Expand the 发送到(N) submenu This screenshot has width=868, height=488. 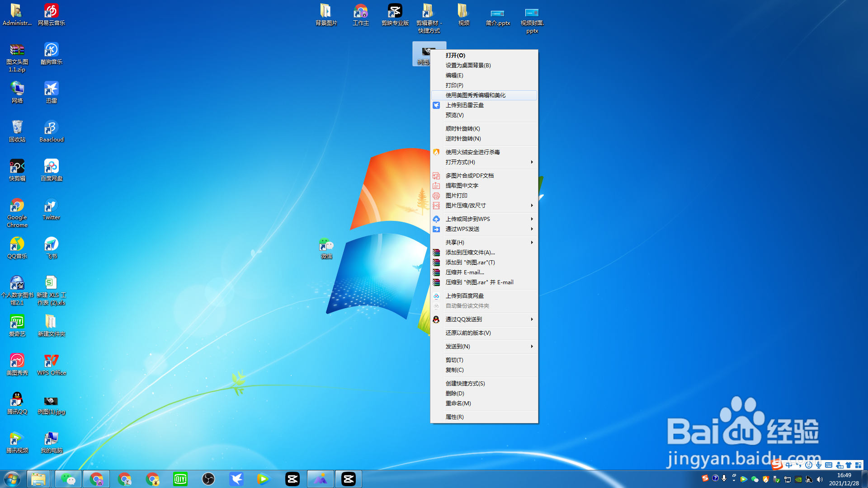pos(484,347)
